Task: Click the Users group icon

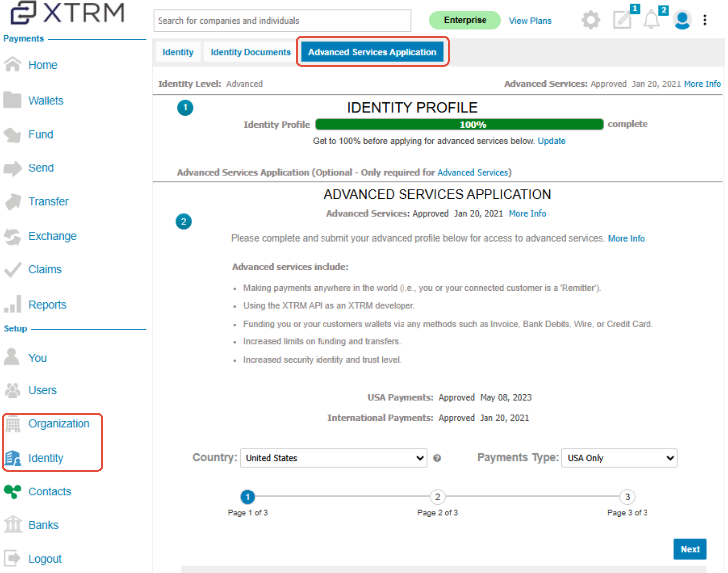Action: click(12, 390)
